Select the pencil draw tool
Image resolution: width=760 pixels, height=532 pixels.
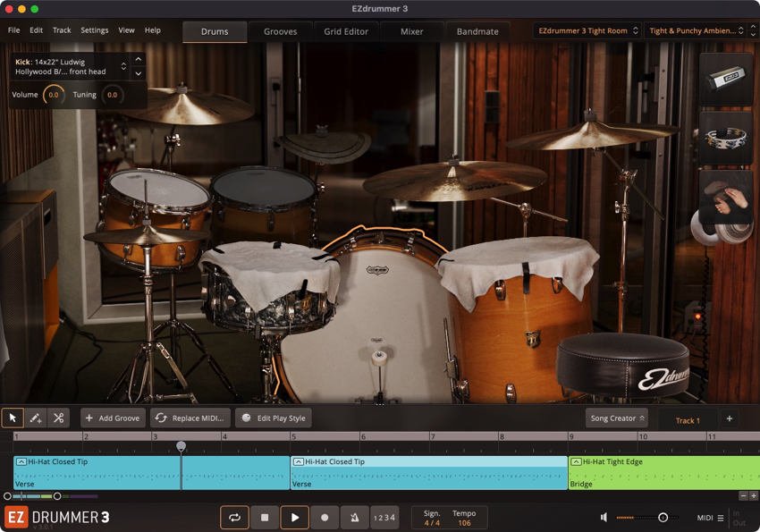pyautogui.click(x=36, y=418)
